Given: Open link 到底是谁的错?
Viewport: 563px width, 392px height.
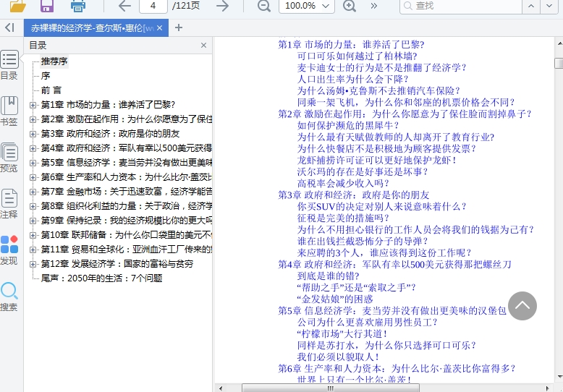Looking at the screenshot, I should pos(329,276).
